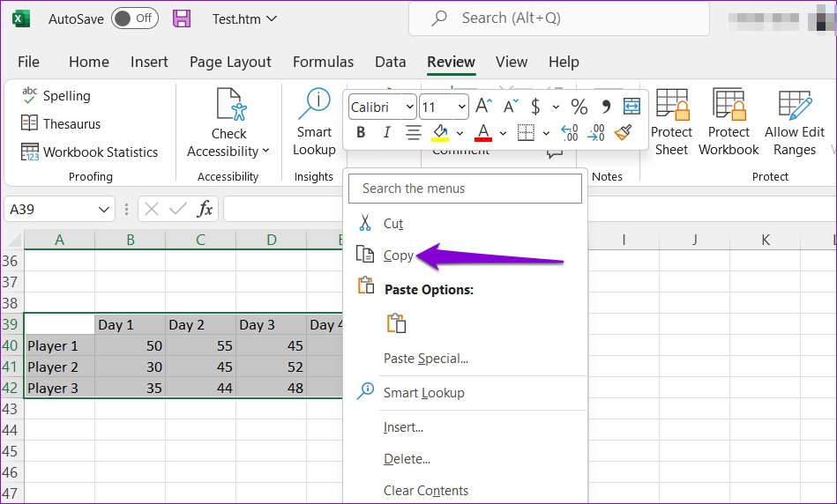This screenshot has height=504, width=837.
Task: Increase decimal places
Action: (570, 132)
